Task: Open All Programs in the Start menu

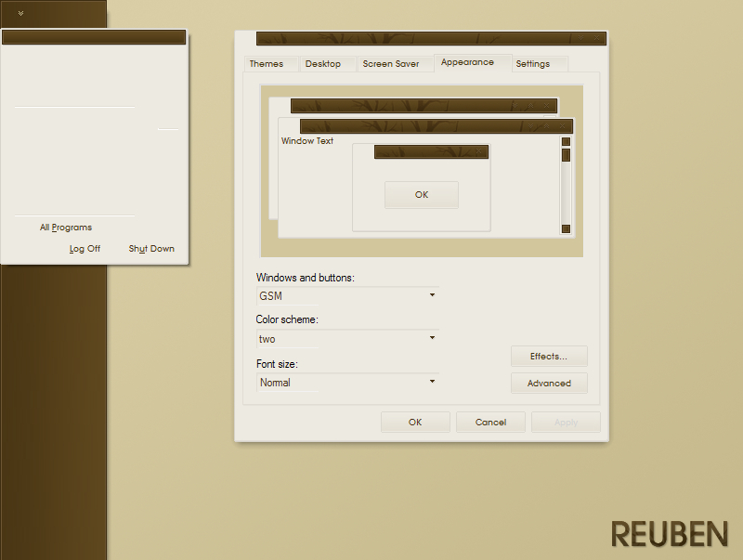Action: click(x=66, y=228)
